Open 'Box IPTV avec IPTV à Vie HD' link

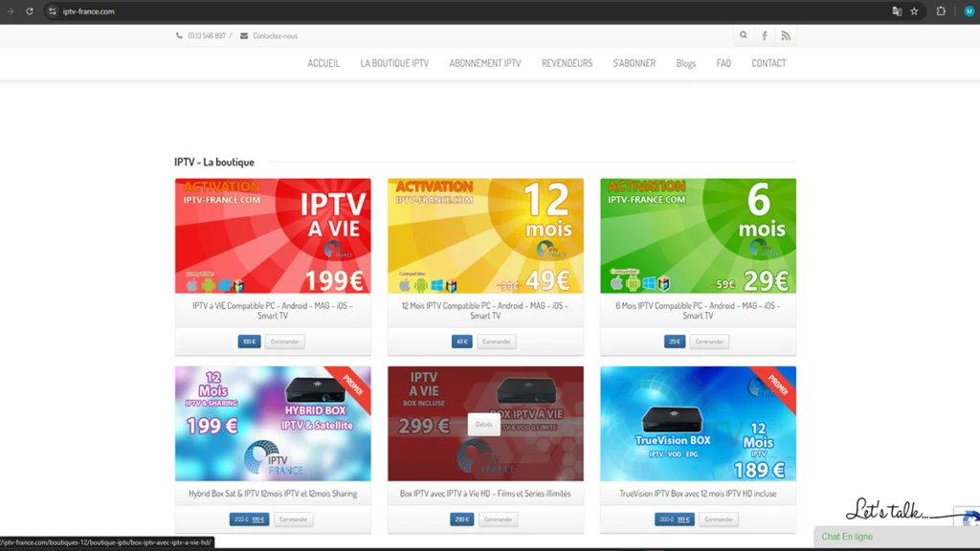click(x=485, y=494)
